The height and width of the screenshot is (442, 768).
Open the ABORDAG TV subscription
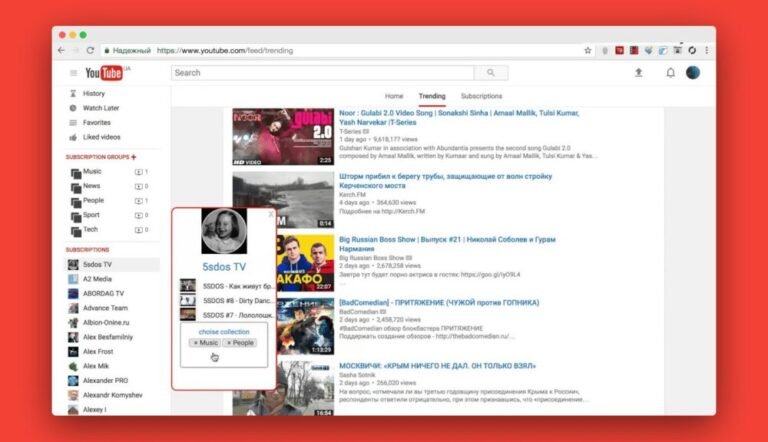(103, 294)
